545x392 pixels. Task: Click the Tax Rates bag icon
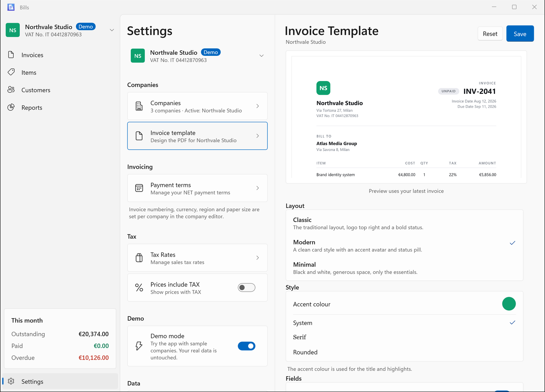pos(139,258)
